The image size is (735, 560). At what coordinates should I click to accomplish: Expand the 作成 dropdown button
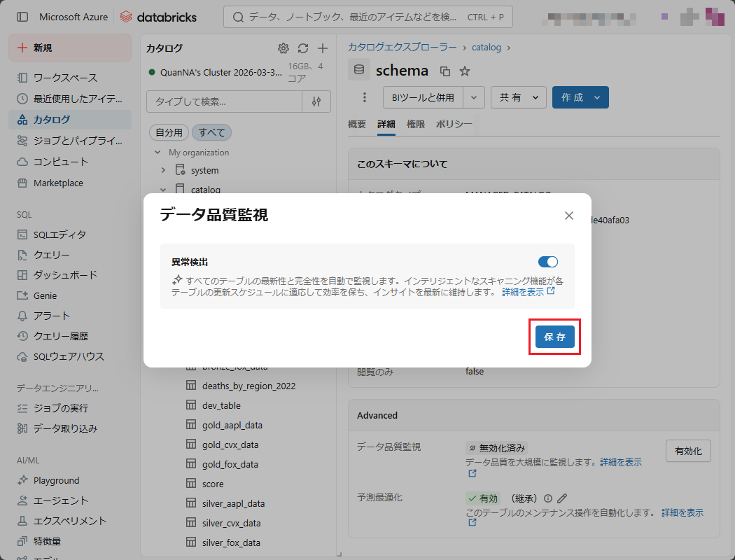click(x=597, y=98)
